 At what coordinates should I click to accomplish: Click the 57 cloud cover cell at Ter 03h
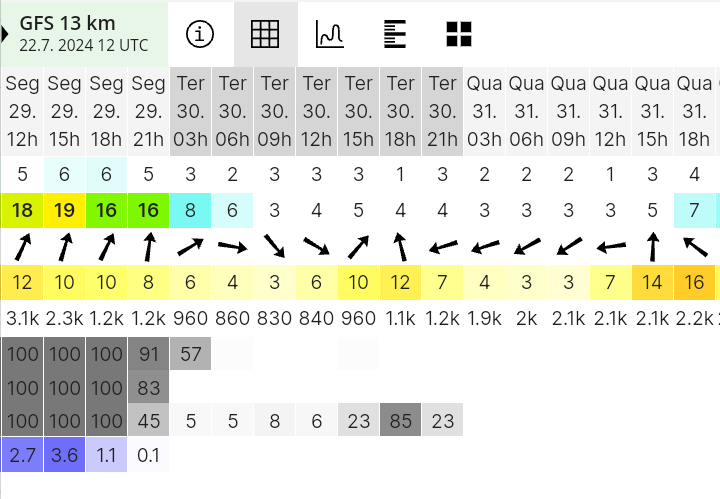click(191, 353)
